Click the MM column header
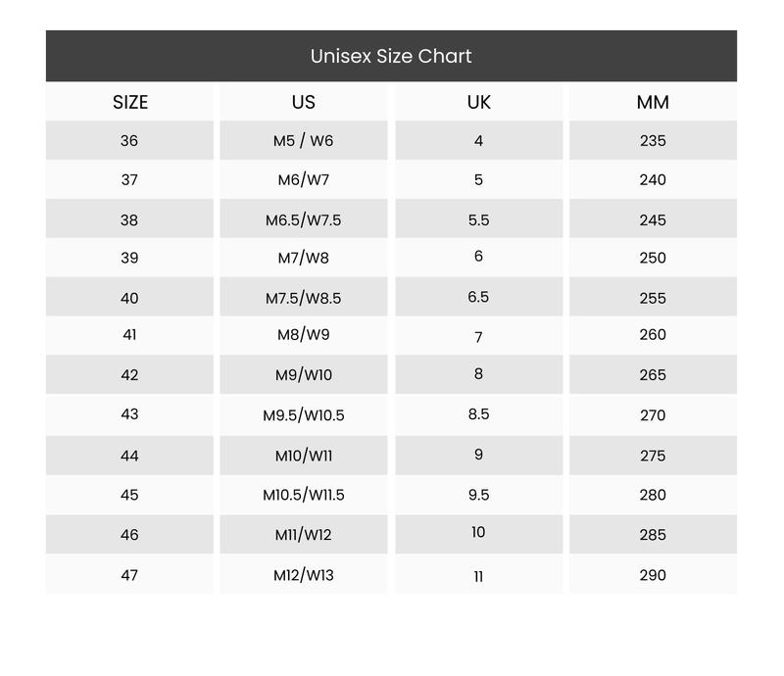The image size is (784, 676). [653, 102]
